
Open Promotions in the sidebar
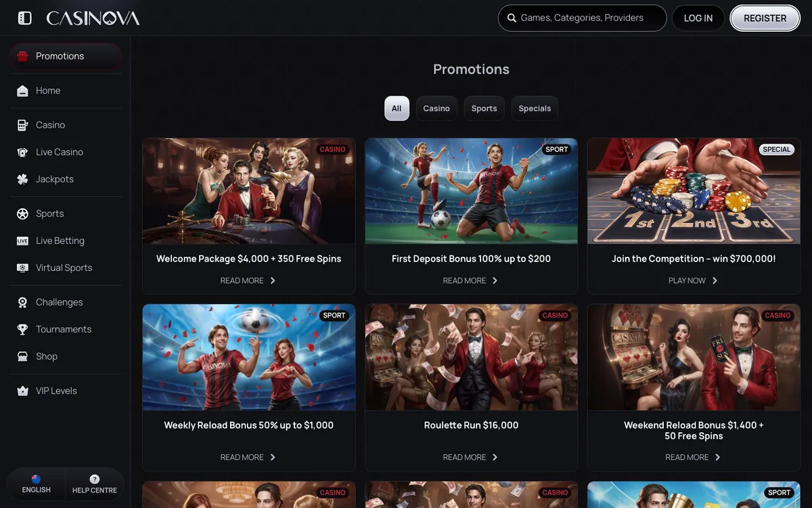click(66, 56)
